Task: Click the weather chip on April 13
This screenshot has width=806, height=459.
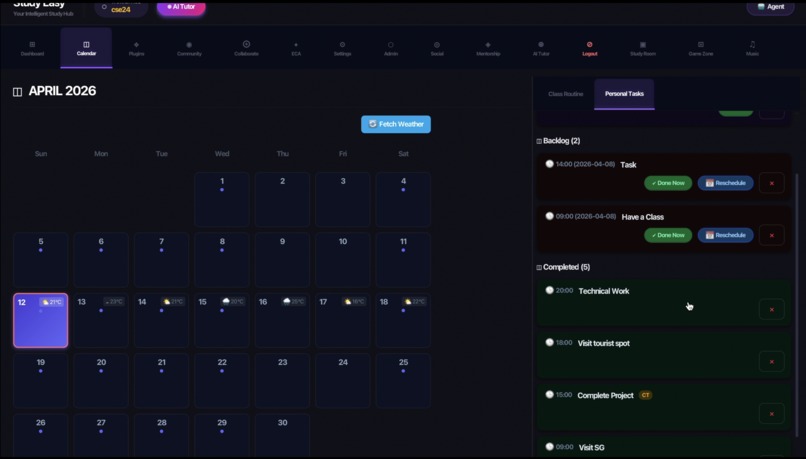Action: pyautogui.click(x=114, y=302)
